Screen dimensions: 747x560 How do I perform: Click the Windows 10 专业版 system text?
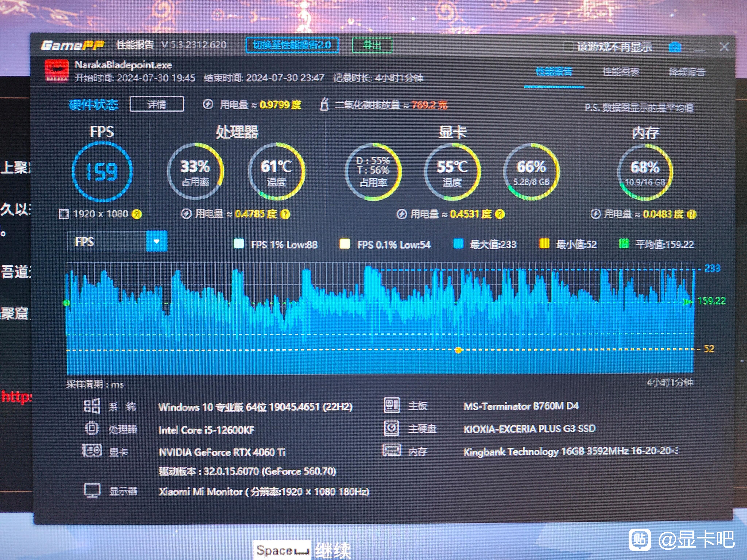coord(255,407)
